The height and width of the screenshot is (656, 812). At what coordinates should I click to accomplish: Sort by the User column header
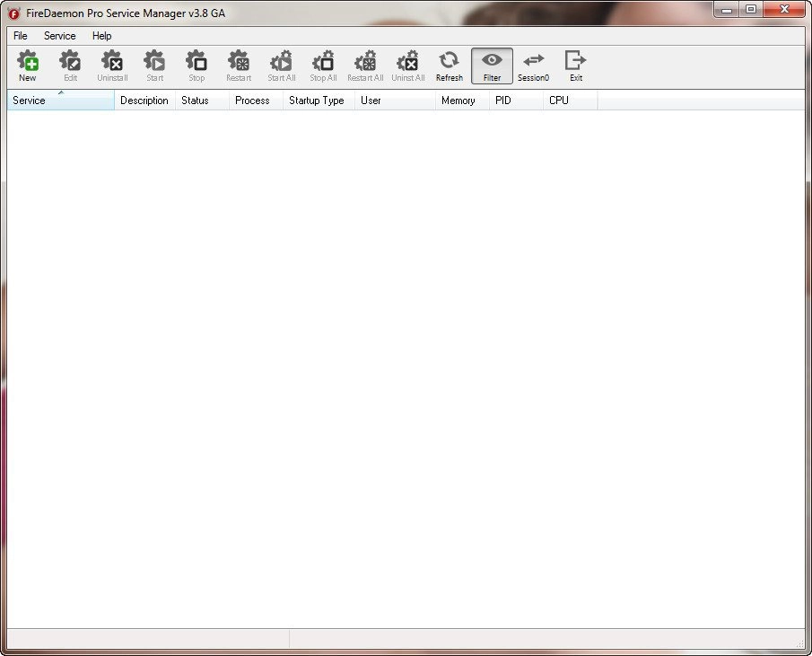pyautogui.click(x=395, y=100)
